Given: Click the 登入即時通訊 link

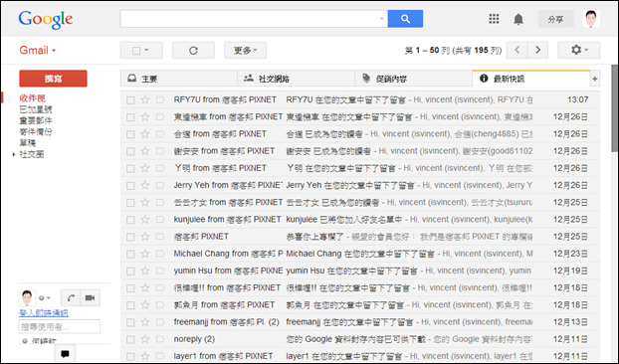Looking at the screenshot, I should pyautogui.click(x=44, y=313).
